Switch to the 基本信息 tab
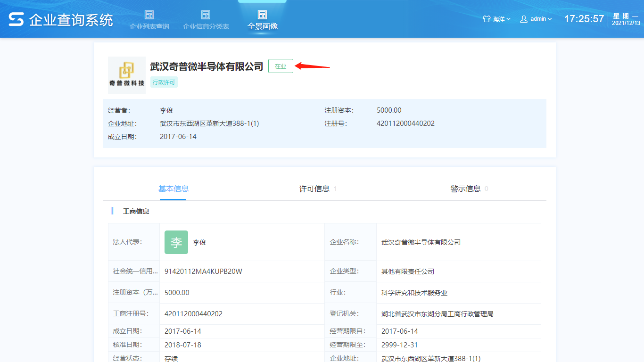The width and height of the screenshot is (644, 362). pyautogui.click(x=173, y=189)
